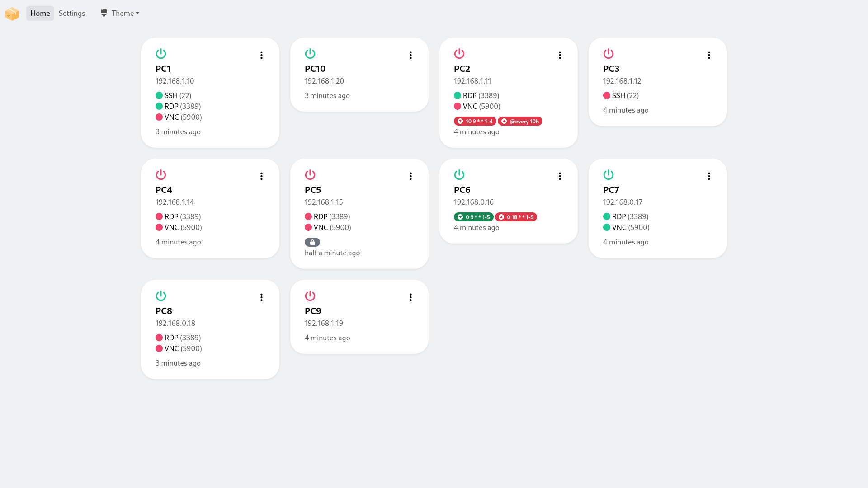
Task: Open three-dot menu on PC4 card
Action: pos(261,176)
